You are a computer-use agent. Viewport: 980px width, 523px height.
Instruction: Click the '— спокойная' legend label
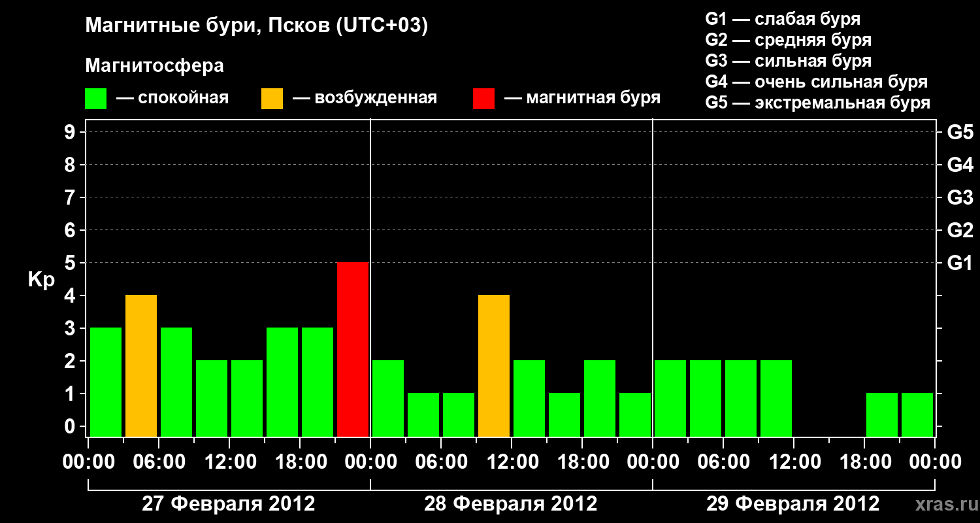[172, 99]
